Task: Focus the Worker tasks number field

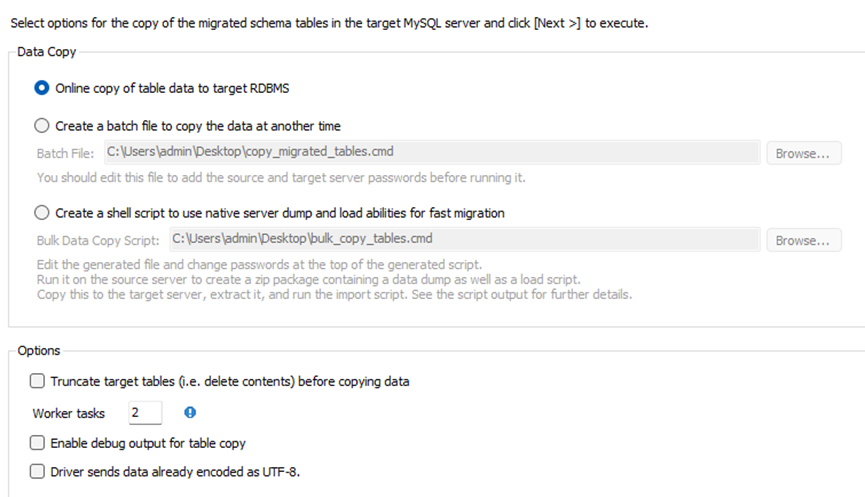Action: tap(144, 412)
